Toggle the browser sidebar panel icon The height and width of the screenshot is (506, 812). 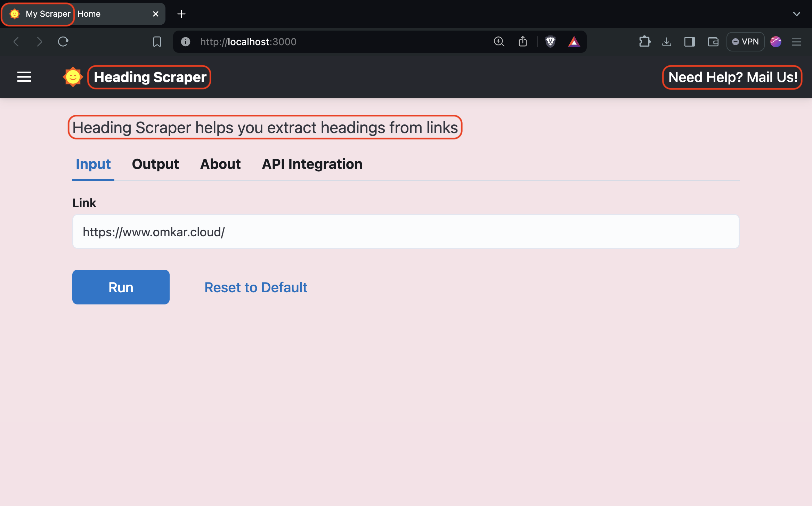coord(689,42)
